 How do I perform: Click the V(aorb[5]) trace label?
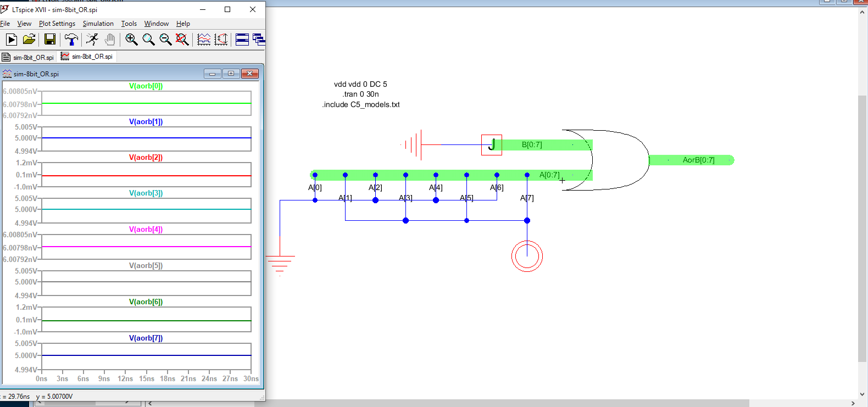click(x=146, y=265)
